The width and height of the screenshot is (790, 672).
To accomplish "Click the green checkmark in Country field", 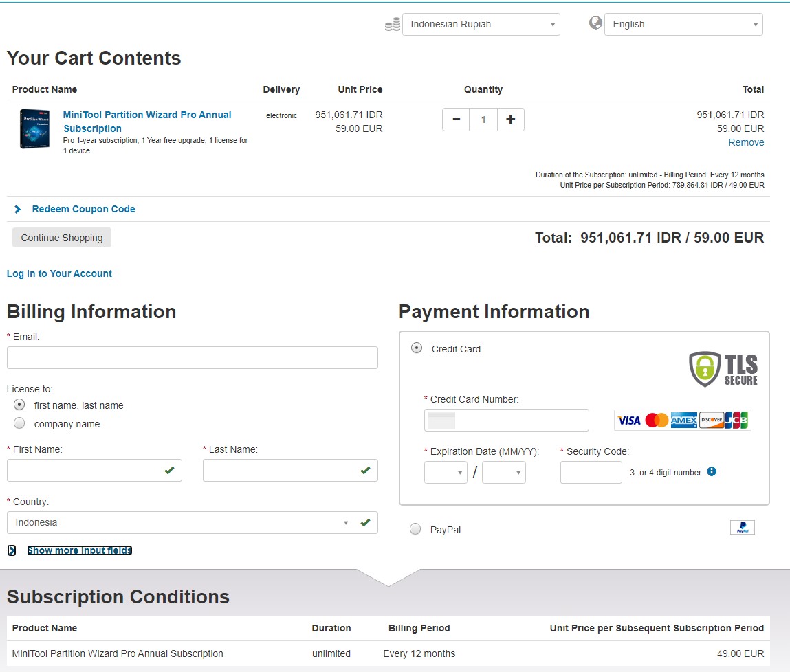I will [365, 522].
